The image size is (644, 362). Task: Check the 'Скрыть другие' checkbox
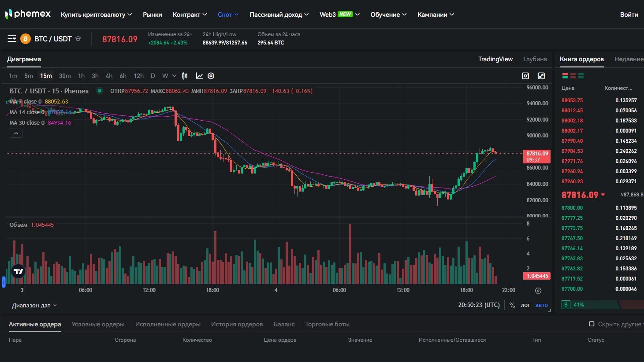point(592,324)
